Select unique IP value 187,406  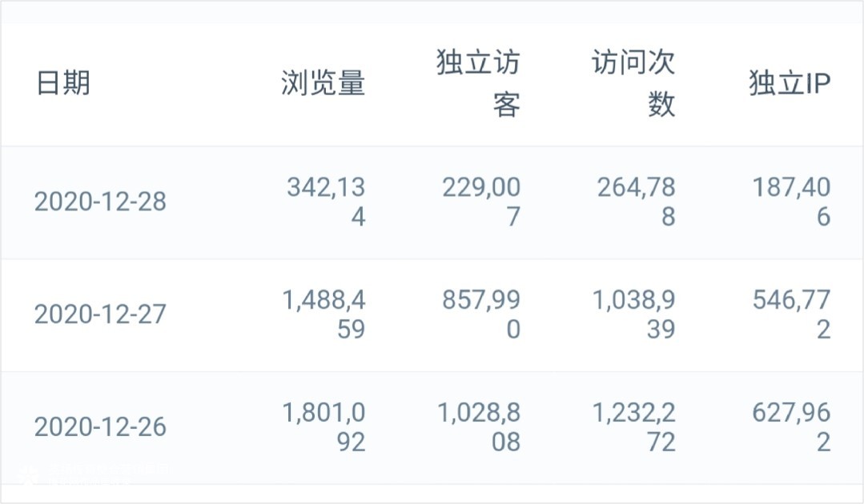pos(792,202)
